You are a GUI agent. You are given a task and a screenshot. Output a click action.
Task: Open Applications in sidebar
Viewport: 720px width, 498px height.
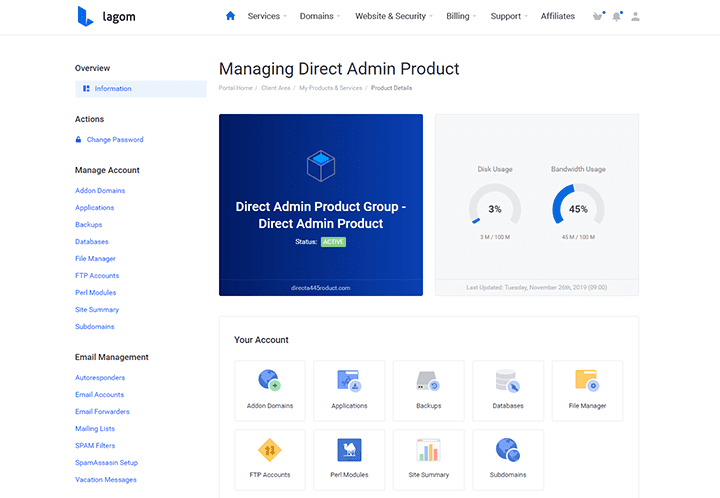[95, 207]
